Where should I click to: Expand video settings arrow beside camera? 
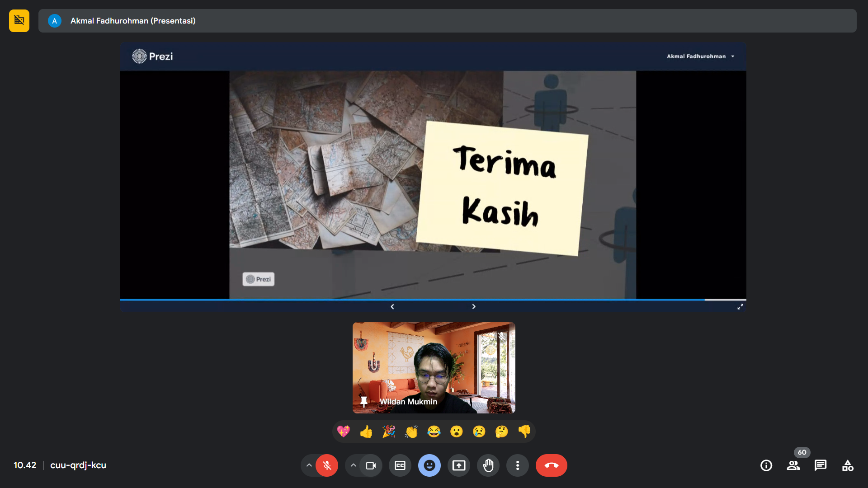point(354,465)
